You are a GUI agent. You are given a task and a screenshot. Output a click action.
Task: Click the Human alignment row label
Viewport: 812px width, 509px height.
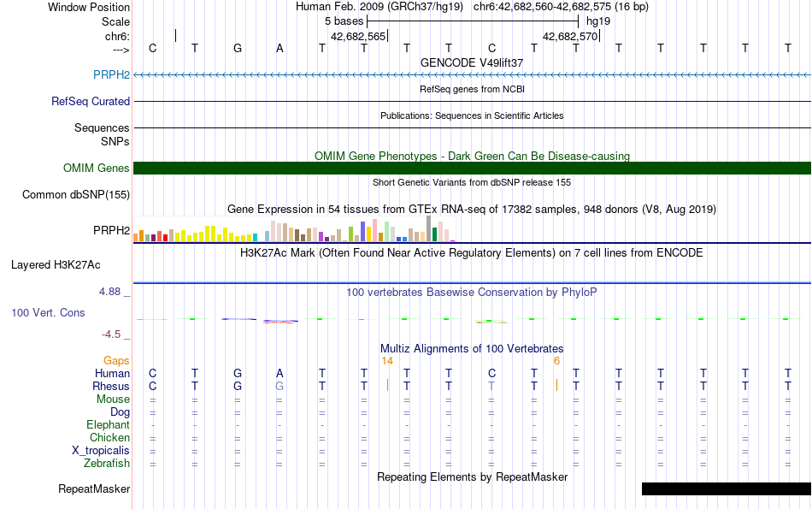[112, 373]
